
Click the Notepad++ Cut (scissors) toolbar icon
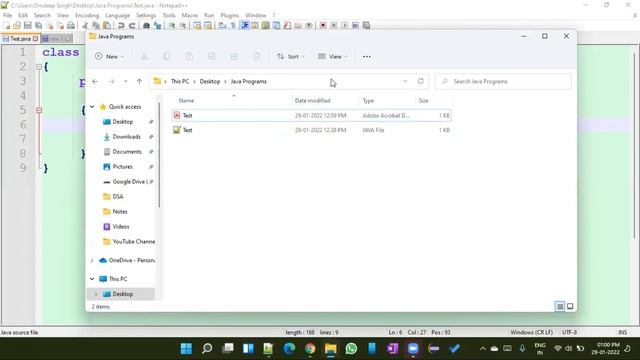[85, 25]
